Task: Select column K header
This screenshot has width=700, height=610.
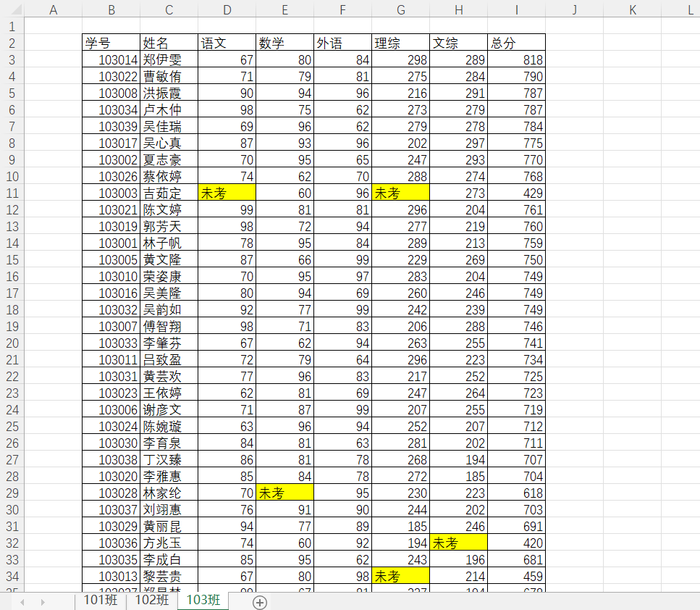Action: click(632, 9)
